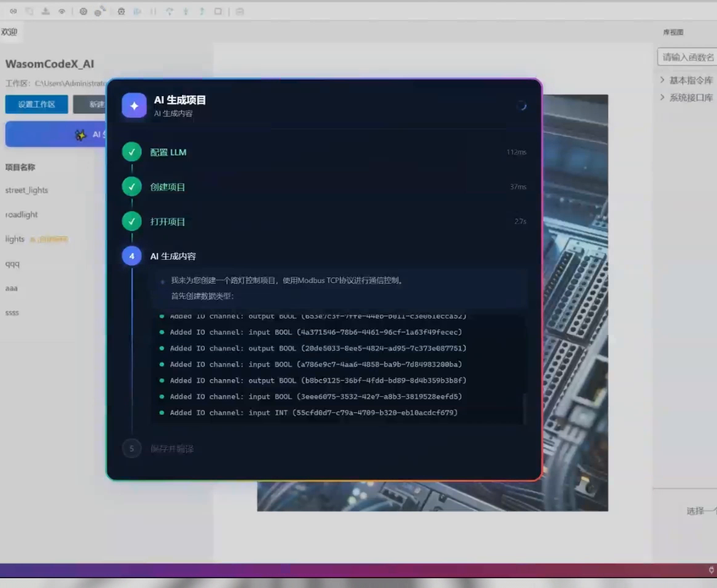The image size is (717, 588).
Task: Open the 库视图 panel tab
Action: pyautogui.click(x=673, y=32)
